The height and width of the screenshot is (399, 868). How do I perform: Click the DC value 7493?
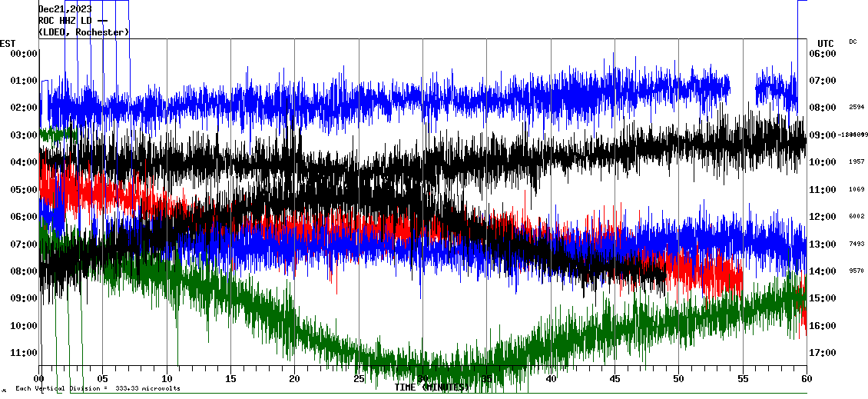(856, 243)
